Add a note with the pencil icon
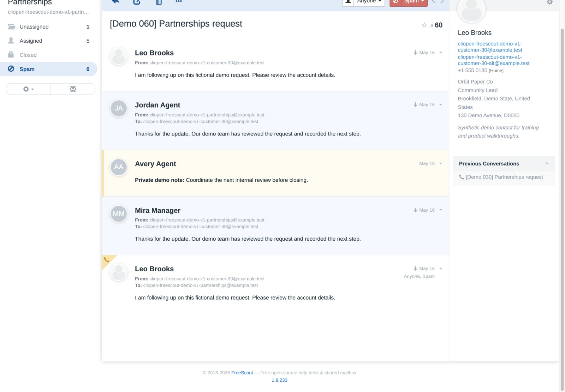The height and width of the screenshot is (392, 565). pyautogui.click(x=137, y=2)
